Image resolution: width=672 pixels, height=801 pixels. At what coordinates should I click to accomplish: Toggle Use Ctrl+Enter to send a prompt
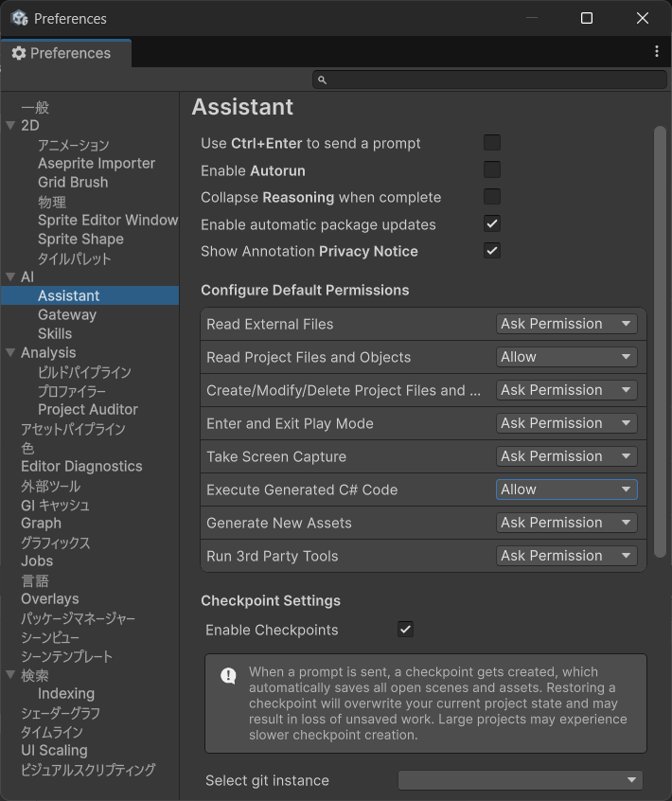(x=492, y=143)
